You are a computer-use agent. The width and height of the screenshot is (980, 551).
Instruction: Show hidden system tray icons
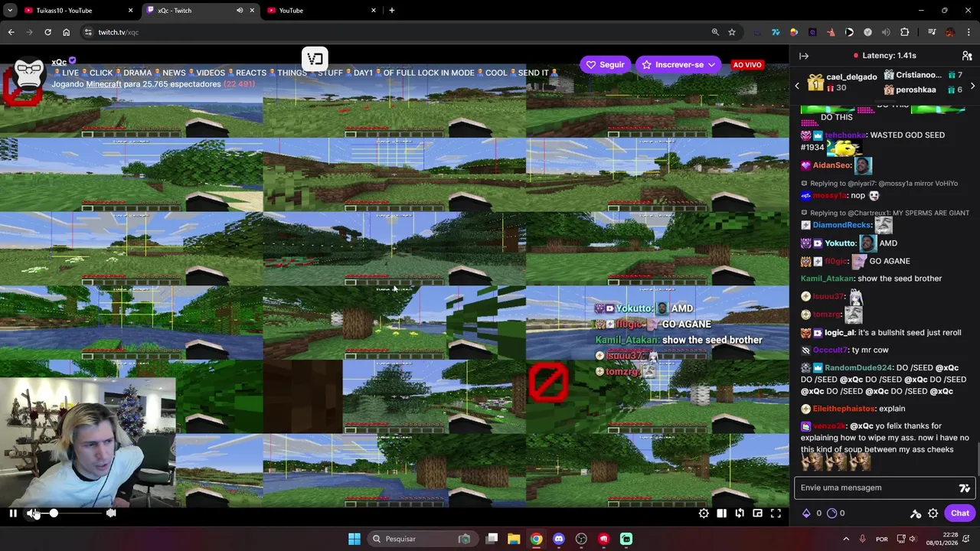846,539
